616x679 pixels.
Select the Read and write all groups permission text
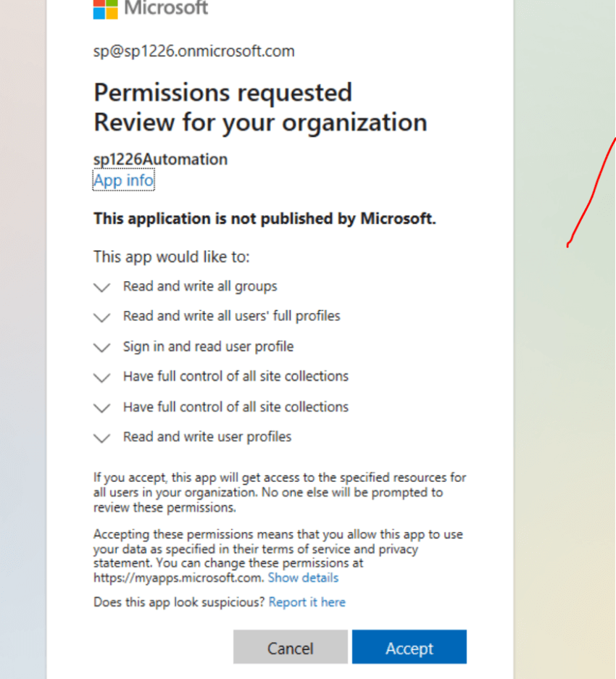pos(200,286)
